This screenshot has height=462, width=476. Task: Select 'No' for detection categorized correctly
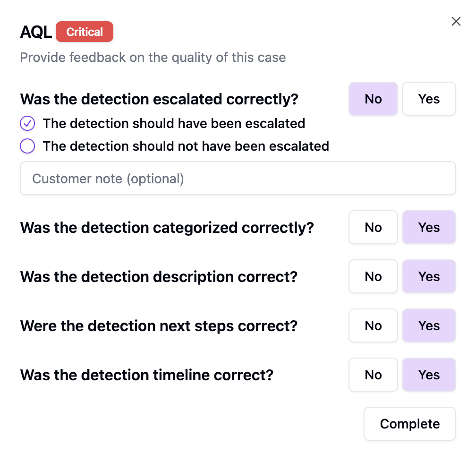coord(373,227)
